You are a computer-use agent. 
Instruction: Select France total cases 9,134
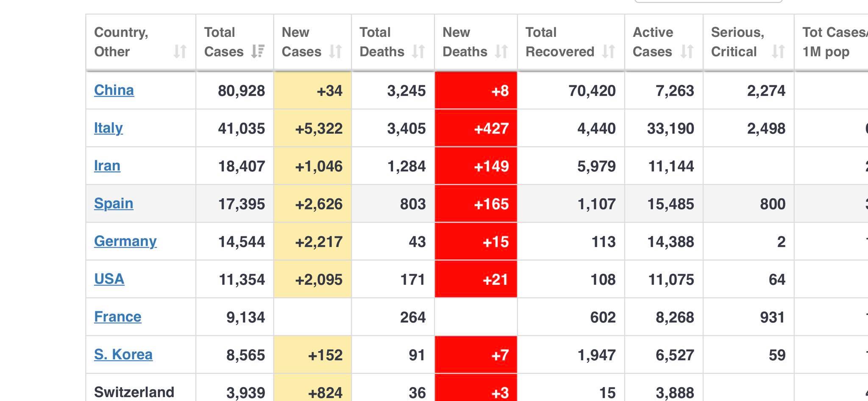tap(246, 317)
